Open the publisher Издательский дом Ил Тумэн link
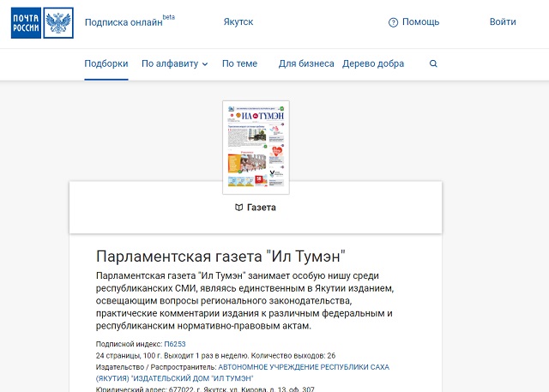This screenshot has width=549, height=392. tap(243, 373)
